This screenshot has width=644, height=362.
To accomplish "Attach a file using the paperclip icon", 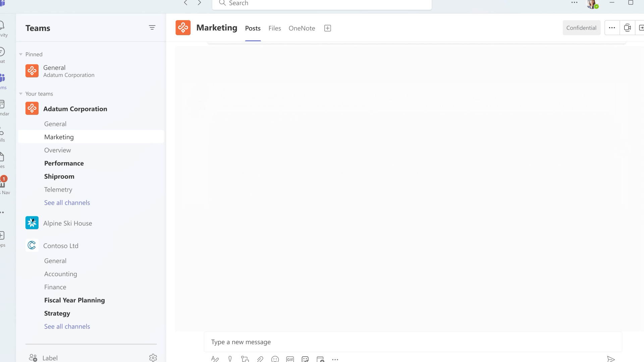I will pyautogui.click(x=260, y=359).
